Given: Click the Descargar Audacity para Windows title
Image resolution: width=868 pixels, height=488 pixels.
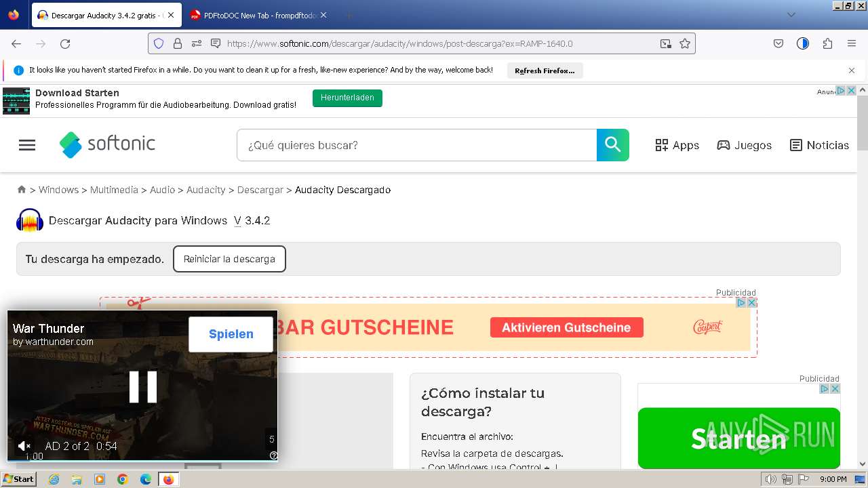Looking at the screenshot, I should [x=138, y=220].
